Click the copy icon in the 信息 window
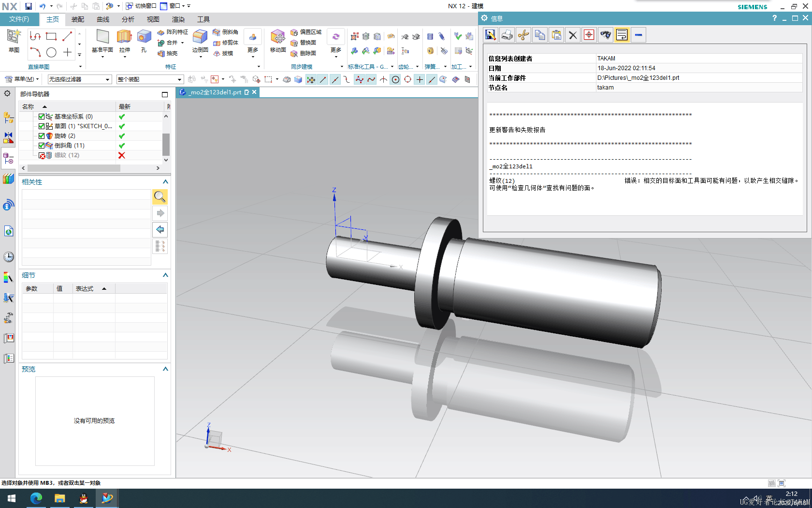This screenshot has height=508, width=812. 540,35
